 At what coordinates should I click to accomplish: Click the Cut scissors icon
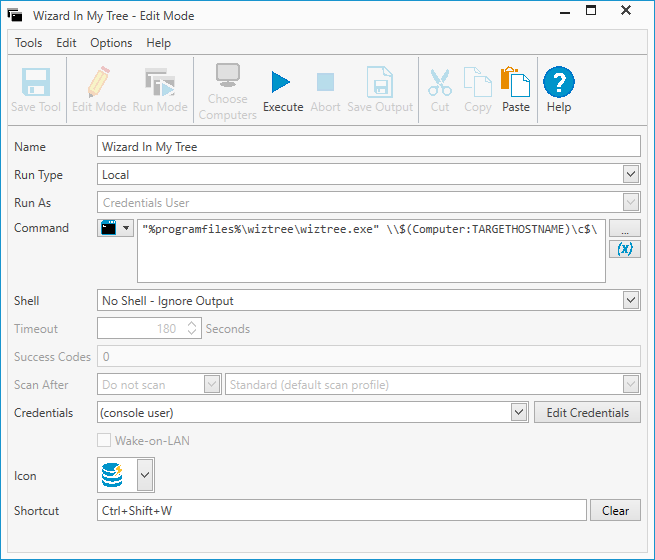440,82
